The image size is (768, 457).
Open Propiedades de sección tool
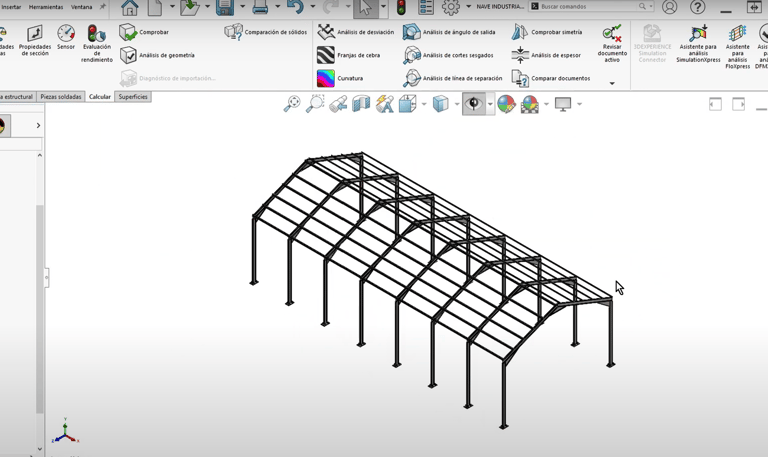click(x=35, y=41)
